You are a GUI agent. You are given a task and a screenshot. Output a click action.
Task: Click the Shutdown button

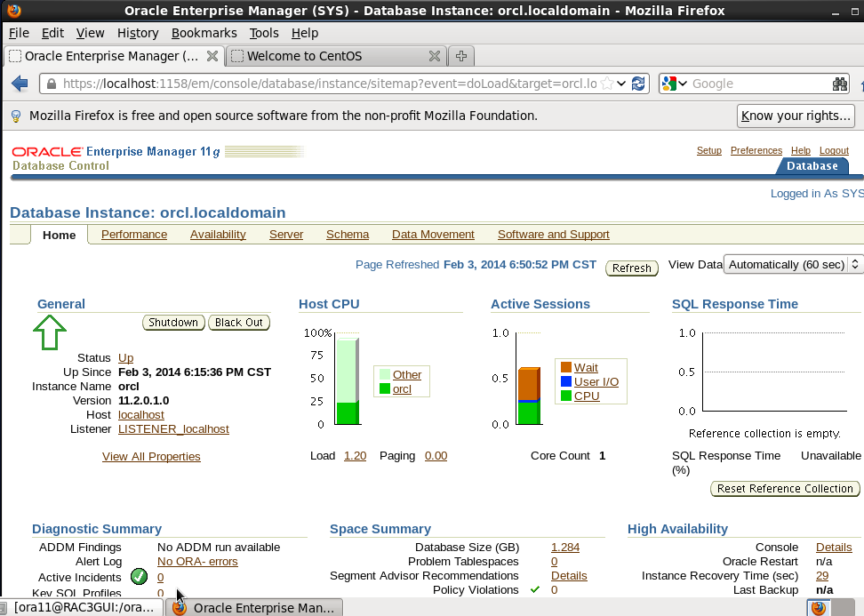(x=173, y=323)
